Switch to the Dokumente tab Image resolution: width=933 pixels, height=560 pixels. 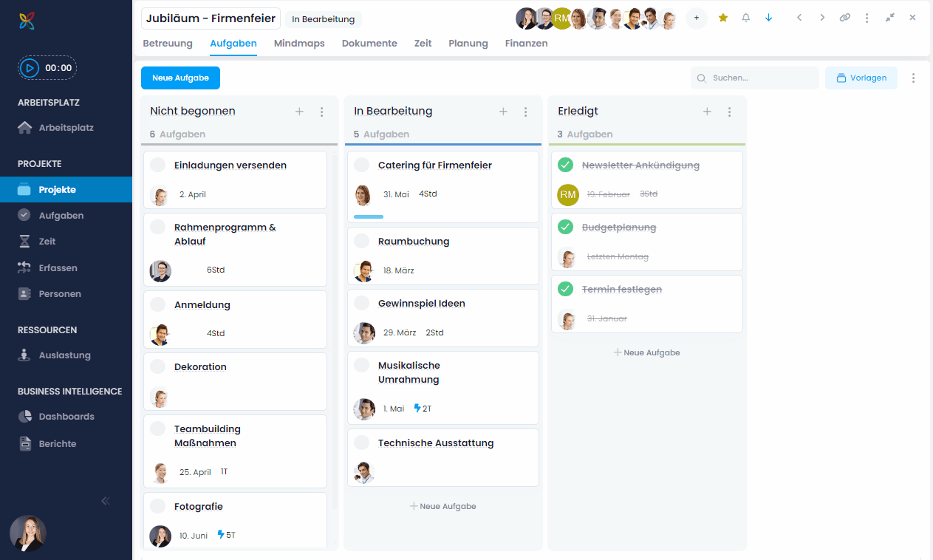point(369,44)
